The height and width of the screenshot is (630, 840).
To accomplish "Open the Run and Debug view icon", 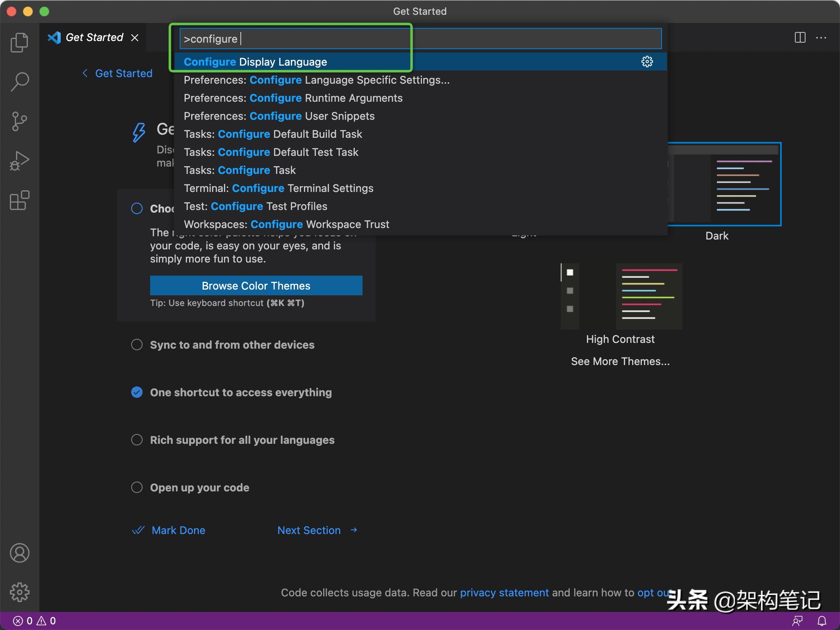I will (19, 161).
